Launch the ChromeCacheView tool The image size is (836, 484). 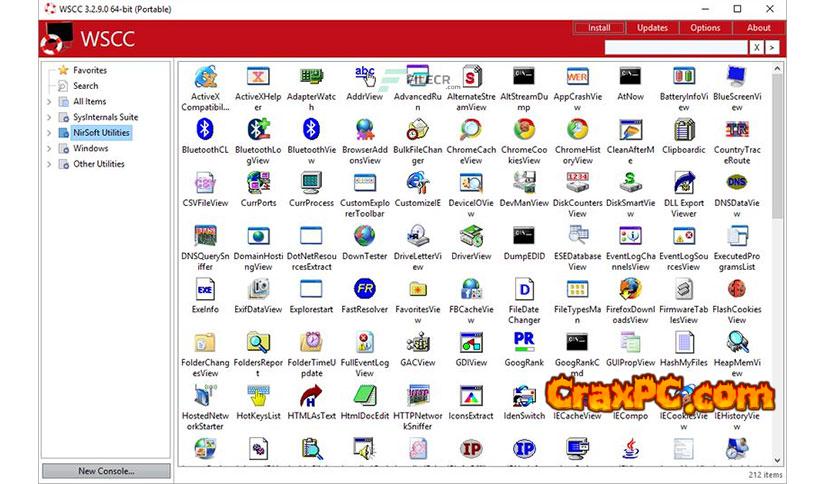pos(470,130)
